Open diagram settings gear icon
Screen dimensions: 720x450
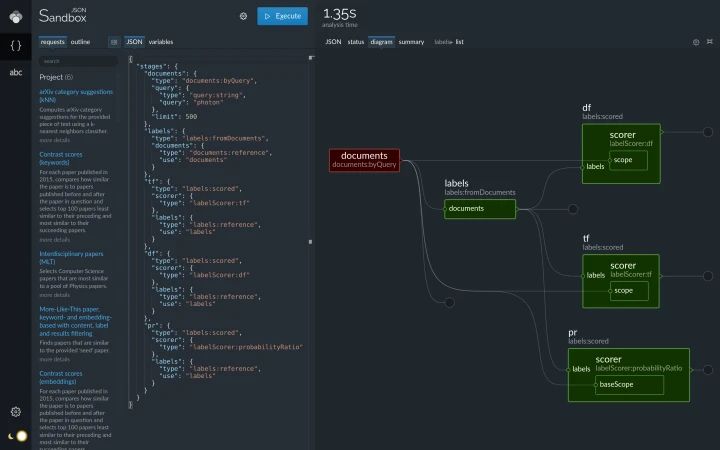point(696,42)
